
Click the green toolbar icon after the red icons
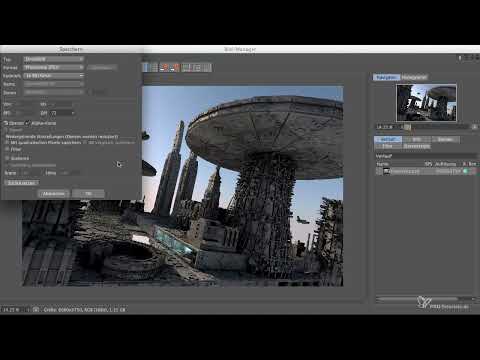click(x=186, y=68)
